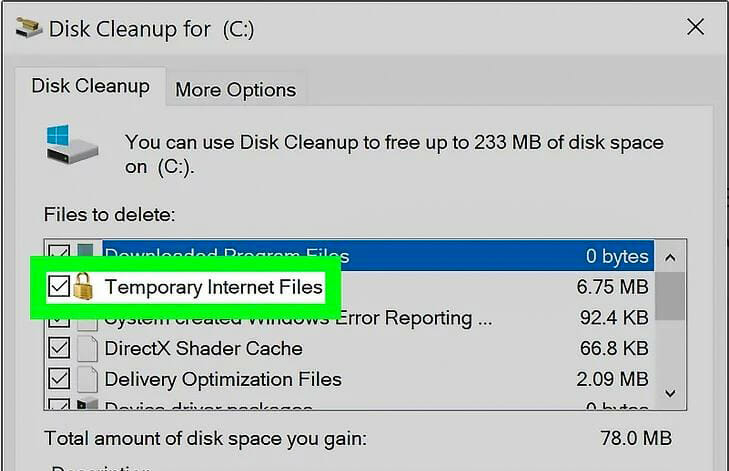Uncheck the Temporary Internet Files checkbox
Screen dimensions: 729x471
tap(59, 286)
